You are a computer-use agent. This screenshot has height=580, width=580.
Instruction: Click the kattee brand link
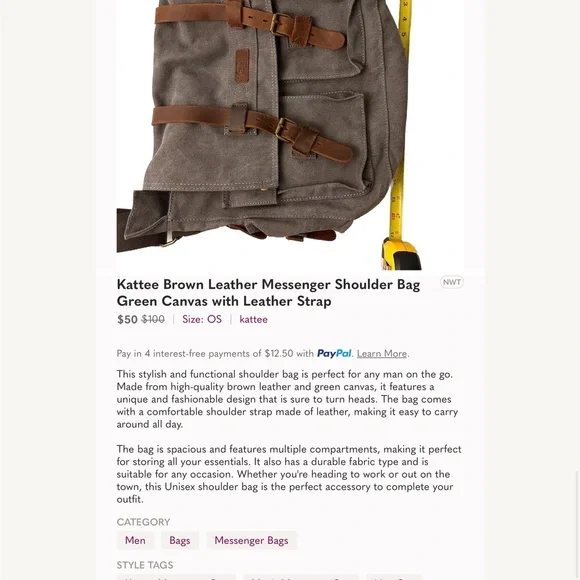[x=253, y=319]
